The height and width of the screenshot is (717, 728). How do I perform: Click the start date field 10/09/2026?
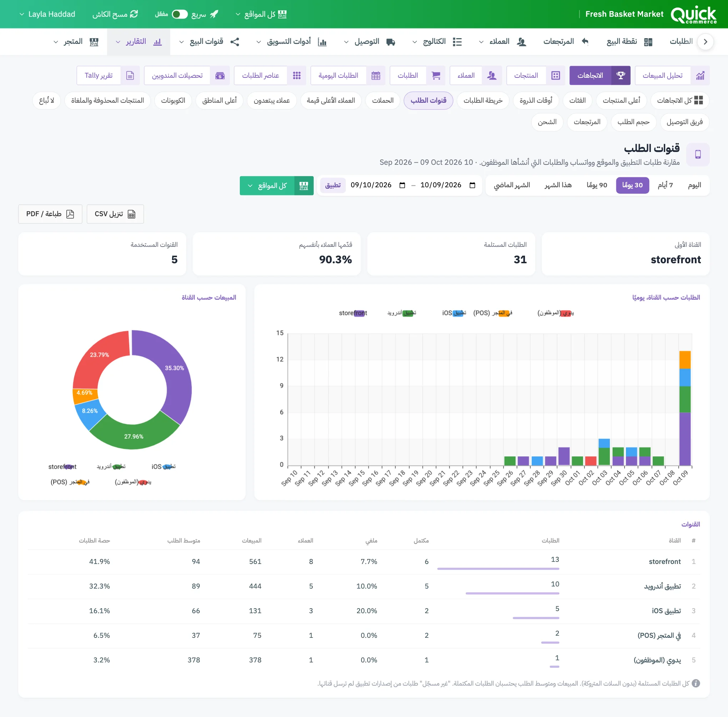(448, 185)
